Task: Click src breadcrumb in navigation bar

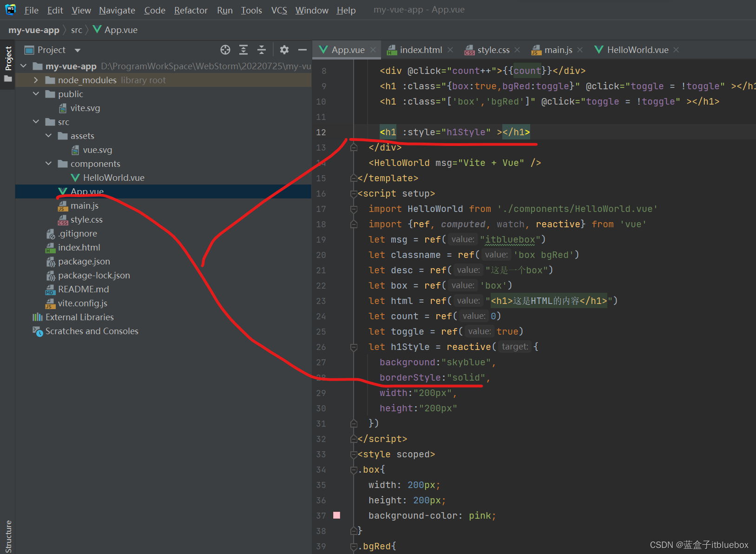Action: click(x=77, y=30)
